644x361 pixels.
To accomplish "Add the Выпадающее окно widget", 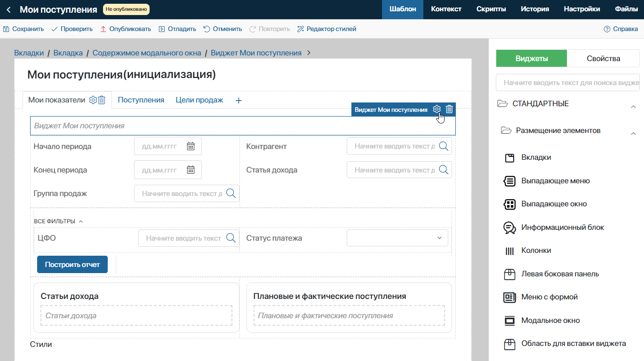I will [x=554, y=204].
